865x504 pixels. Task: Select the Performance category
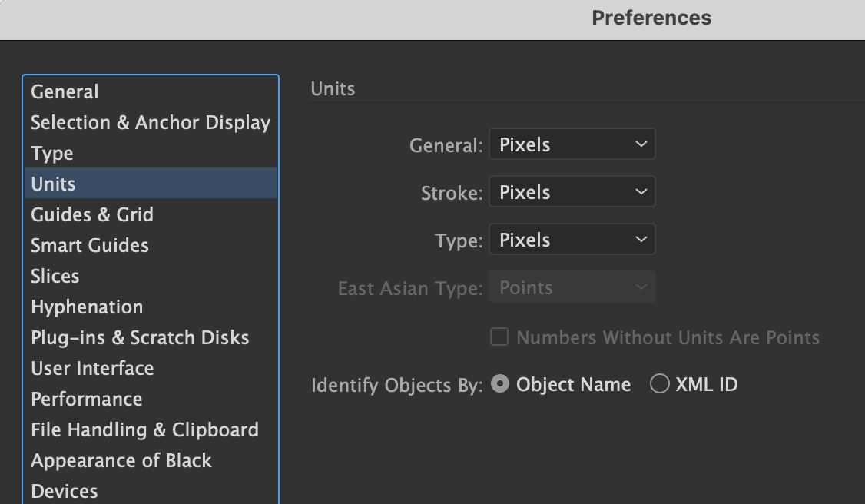[150, 400]
